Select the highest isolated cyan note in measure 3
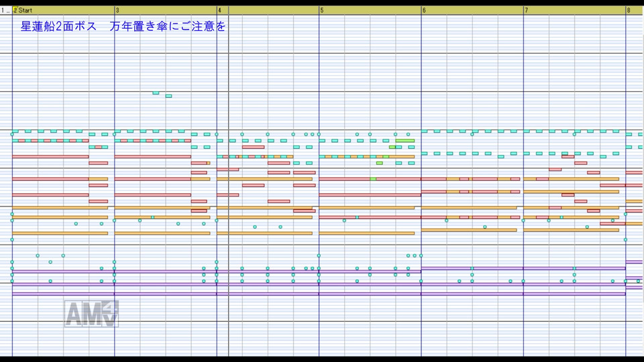The image size is (644, 362). [x=156, y=93]
